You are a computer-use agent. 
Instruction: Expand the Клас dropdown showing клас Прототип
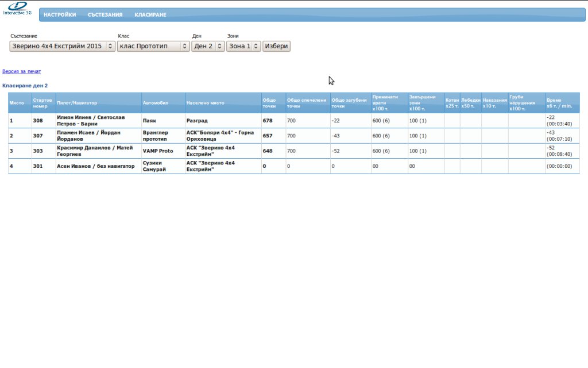tap(153, 46)
